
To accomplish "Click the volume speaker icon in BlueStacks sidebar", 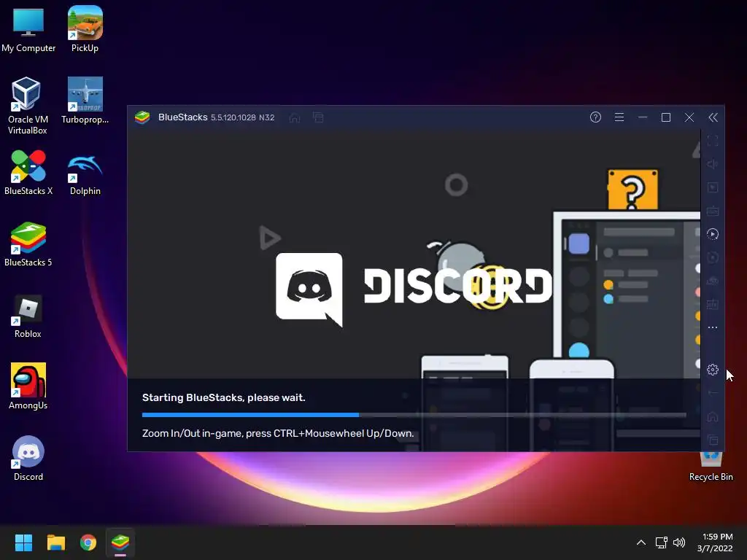I will (x=713, y=164).
